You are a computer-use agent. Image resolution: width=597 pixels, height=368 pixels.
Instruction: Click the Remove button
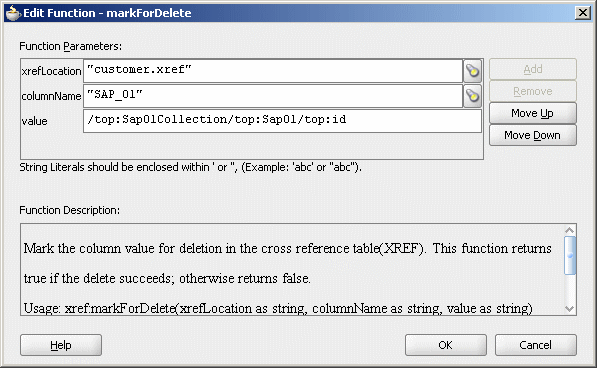533,91
